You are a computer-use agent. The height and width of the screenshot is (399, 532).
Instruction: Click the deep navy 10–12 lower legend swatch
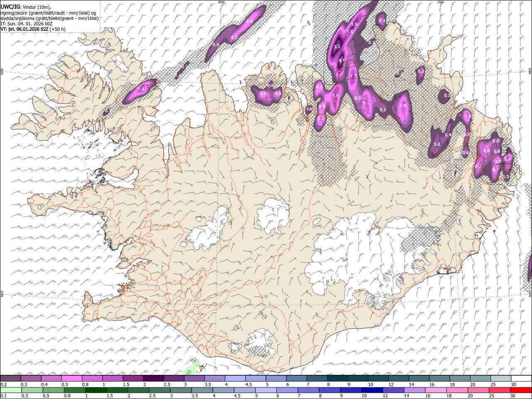click(x=372, y=390)
